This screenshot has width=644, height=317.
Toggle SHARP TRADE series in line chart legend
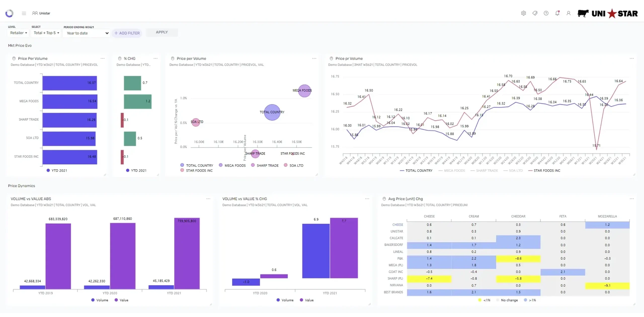(484, 171)
